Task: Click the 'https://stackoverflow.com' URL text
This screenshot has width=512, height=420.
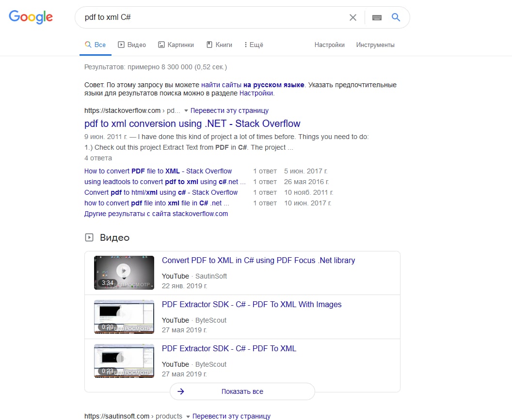Action: (123, 110)
